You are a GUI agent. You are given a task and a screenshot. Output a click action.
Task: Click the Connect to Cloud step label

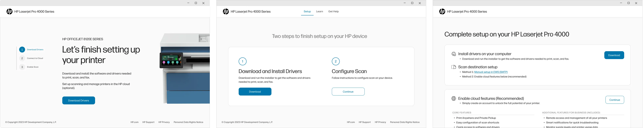pyautogui.click(x=35, y=58)
